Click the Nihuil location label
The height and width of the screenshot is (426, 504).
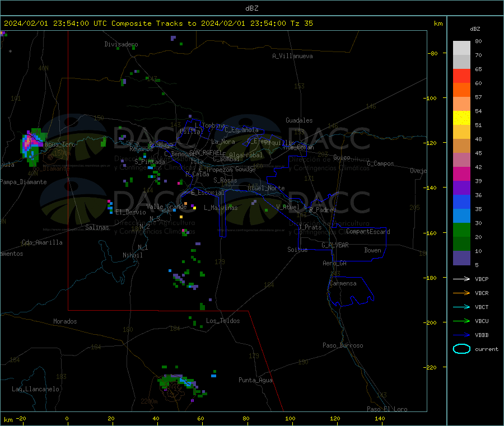(133, 255)
